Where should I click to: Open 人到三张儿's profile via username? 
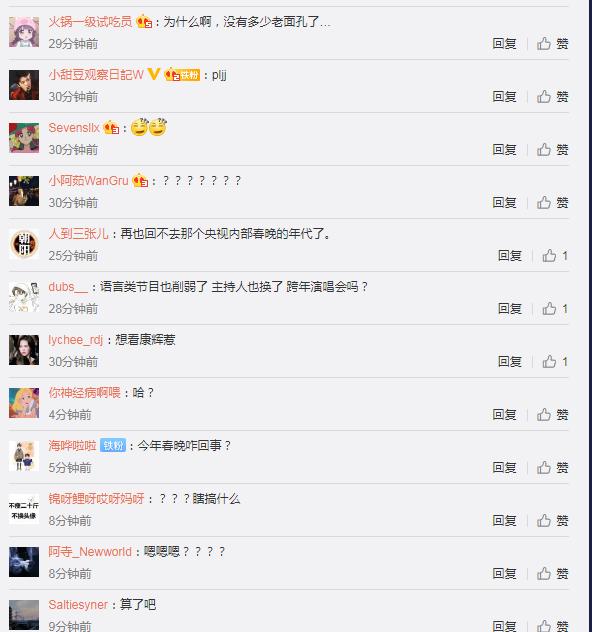tap(78, 234)
